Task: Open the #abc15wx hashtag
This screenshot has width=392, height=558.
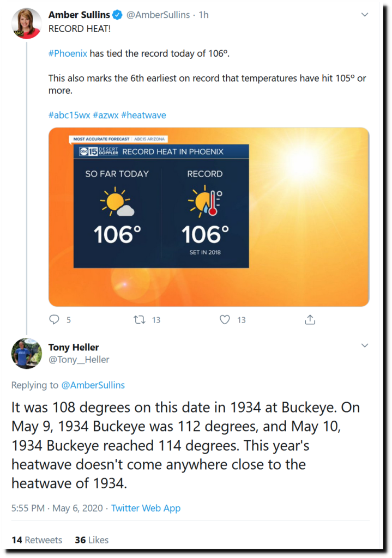Action: pos(69,115)
